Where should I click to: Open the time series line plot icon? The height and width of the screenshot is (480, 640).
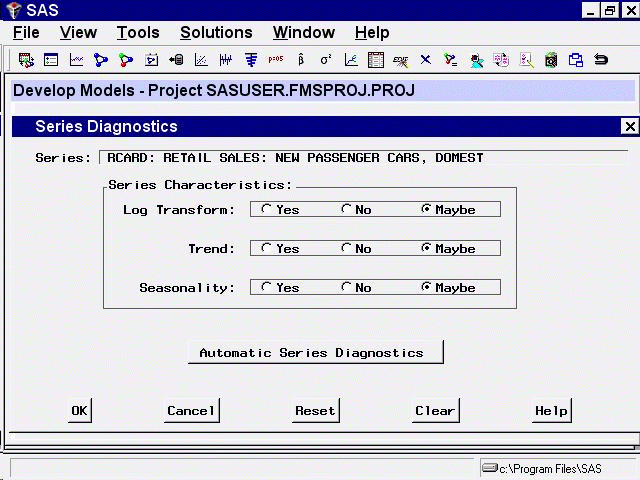[76, 60]
